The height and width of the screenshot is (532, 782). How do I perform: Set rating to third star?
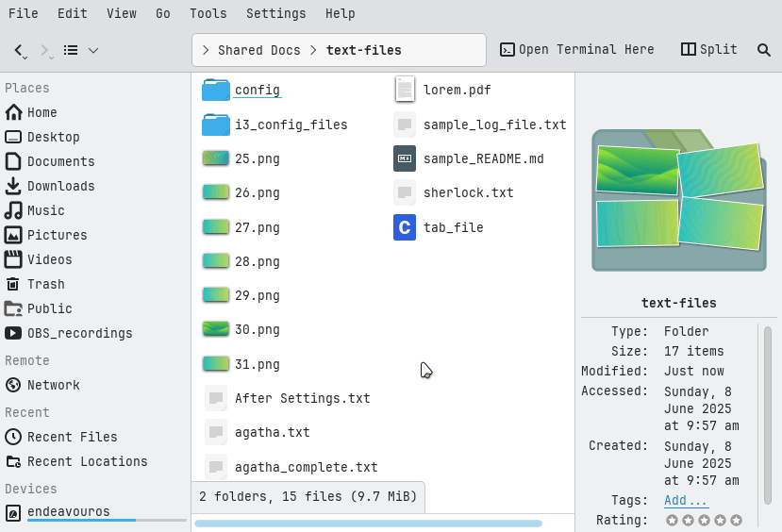click(704, 521)
